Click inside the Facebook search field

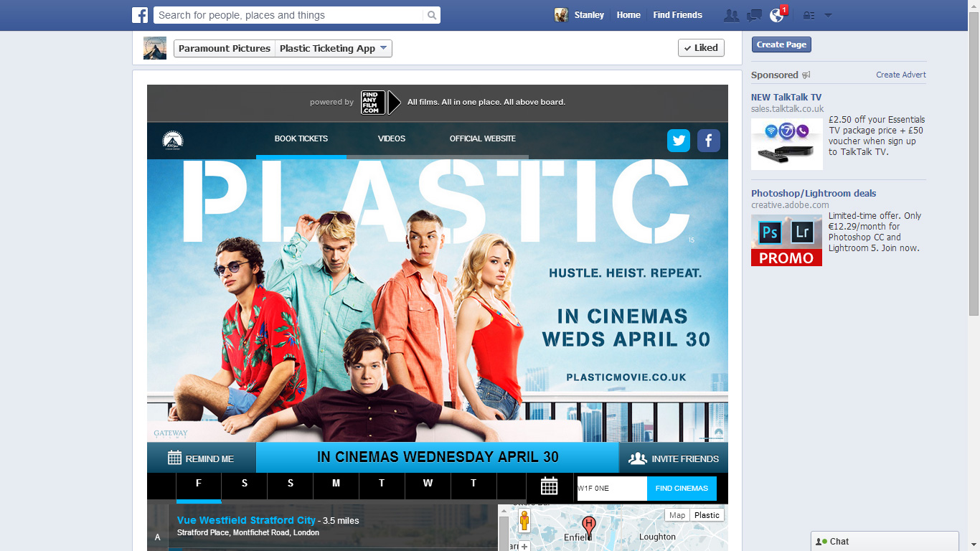coord(290,15)
